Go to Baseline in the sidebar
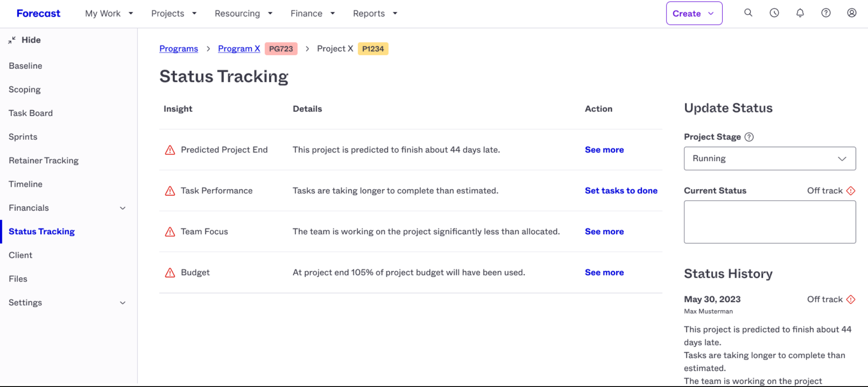The width and height of the screenshot is (868, 387). click(x=26, y=66)
